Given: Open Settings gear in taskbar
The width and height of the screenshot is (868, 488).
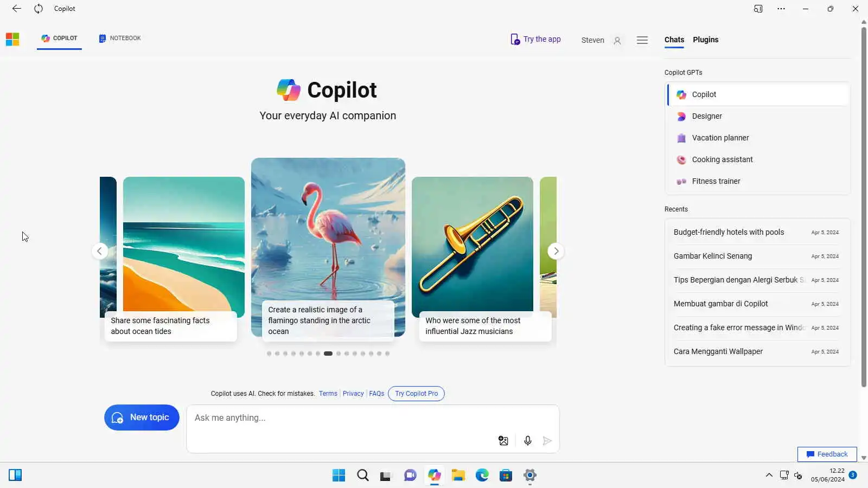Looking at the screenshot, I should [530, 476].
